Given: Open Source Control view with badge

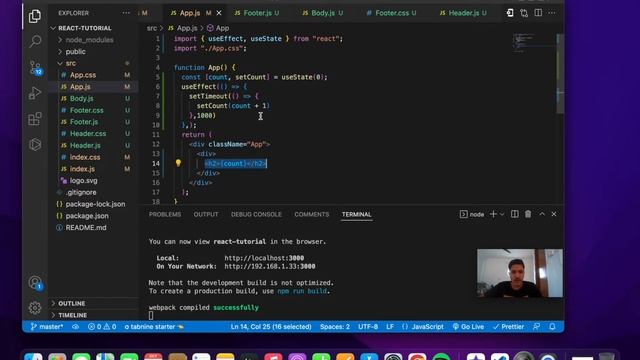Looking at the screenshot, I should point(35,67).
